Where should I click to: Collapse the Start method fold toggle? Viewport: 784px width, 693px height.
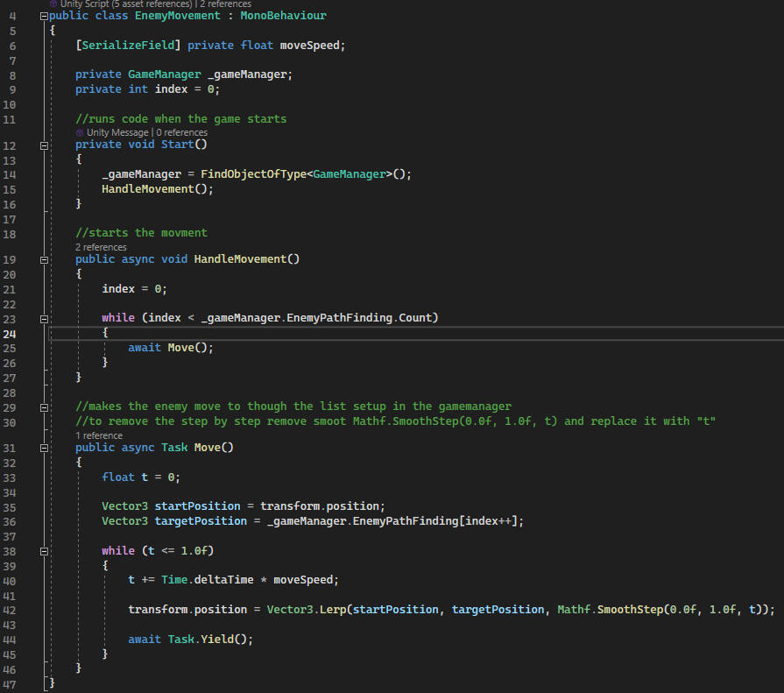coord(44,145)
